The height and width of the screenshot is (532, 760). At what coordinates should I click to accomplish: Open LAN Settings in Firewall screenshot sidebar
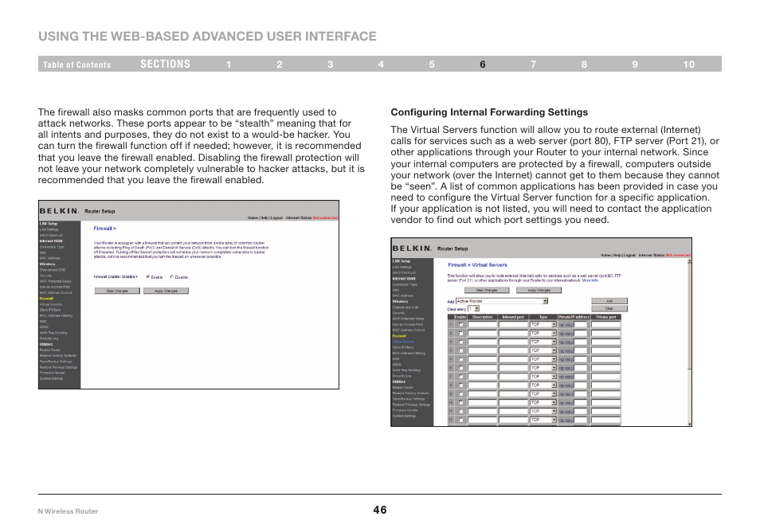(49, 229)
